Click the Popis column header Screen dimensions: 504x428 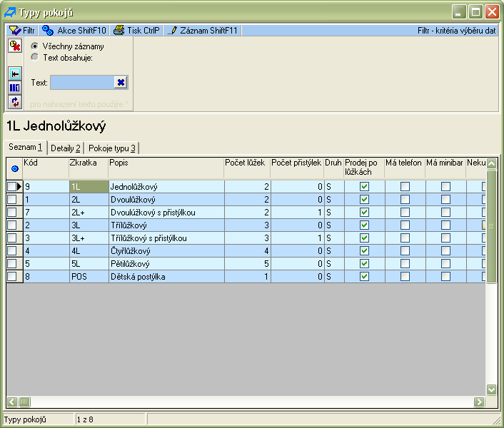coord(166,168)
